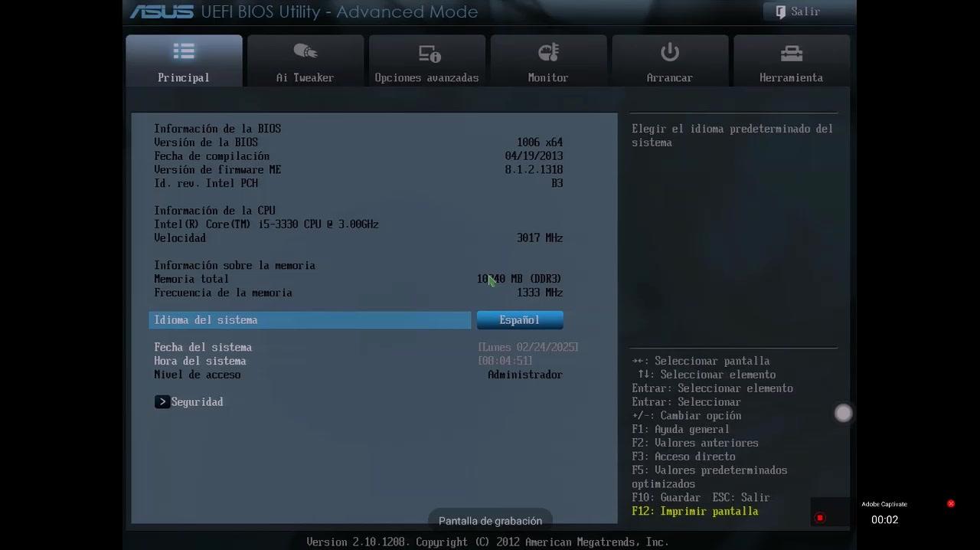Edit the Fecha del sistema value
This screenshot has width=980, height=550.
coord(528,348)
